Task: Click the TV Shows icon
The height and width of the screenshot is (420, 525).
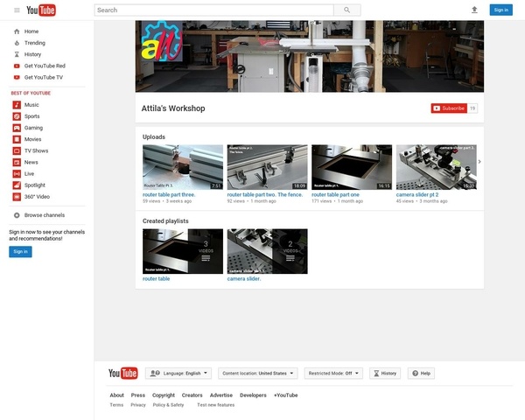Action: click(x=17, y=150)
